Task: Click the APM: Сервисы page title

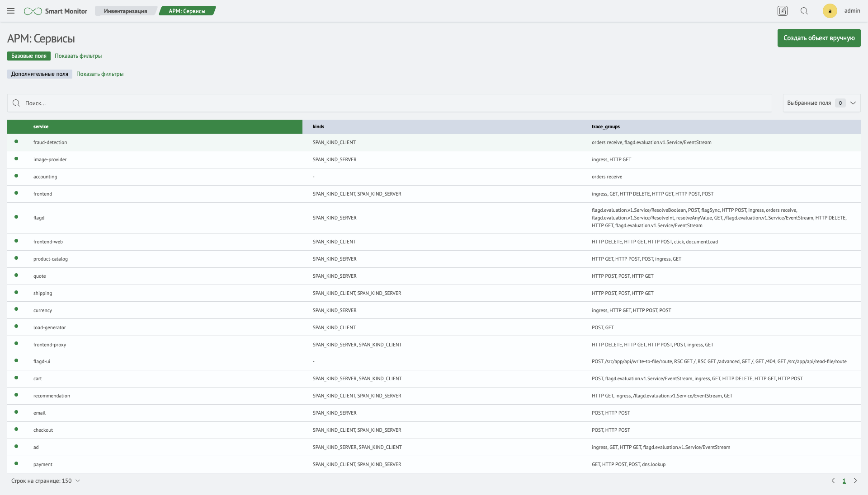Action: 41,38
